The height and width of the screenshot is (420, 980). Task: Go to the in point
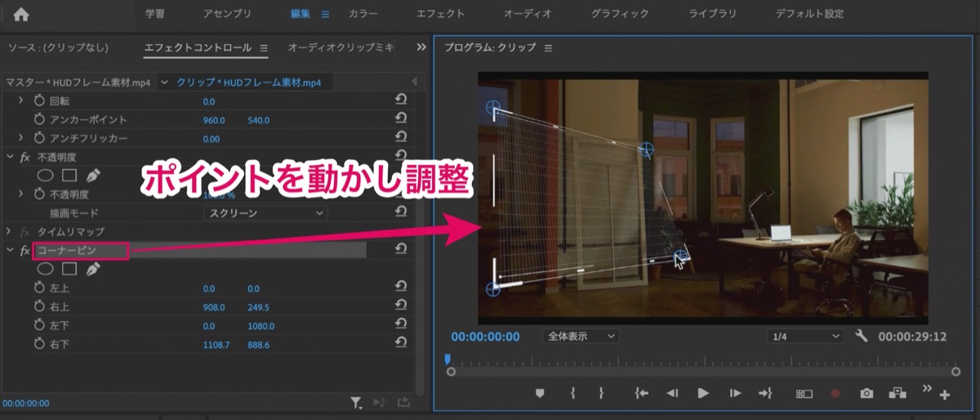point(642,393)
